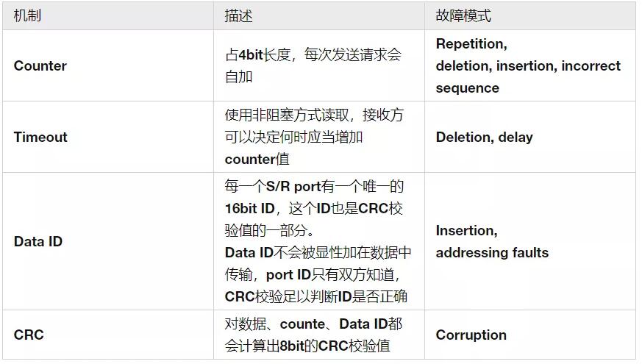The height and width of the screenshot is (364, 642).
Task: Click the 对数据、counte、Data ID description cell
Action: (319, 335)
